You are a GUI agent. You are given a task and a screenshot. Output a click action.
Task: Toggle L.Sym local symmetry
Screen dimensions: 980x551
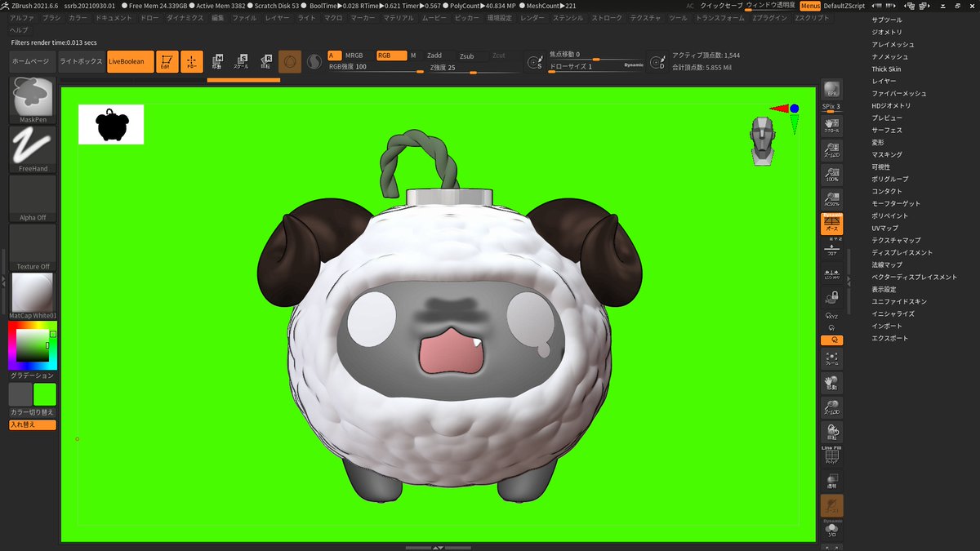832,274
